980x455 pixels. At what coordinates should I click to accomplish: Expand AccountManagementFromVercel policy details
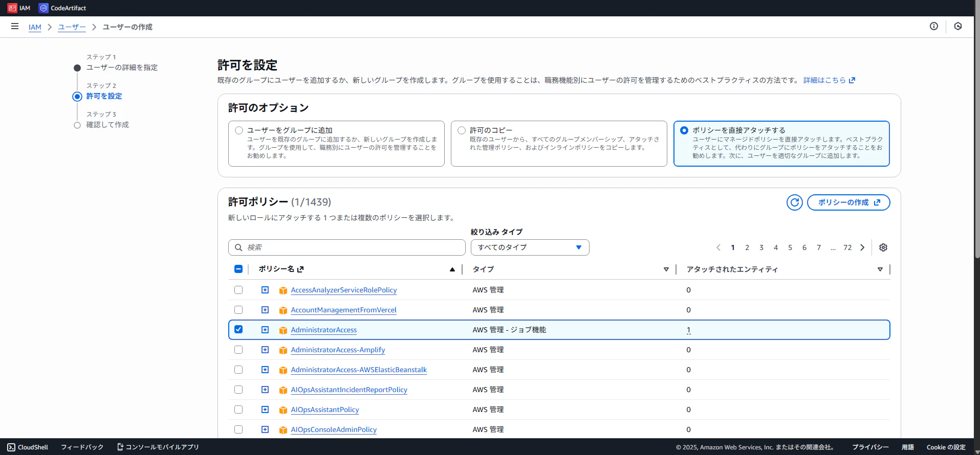coord(265,310)
